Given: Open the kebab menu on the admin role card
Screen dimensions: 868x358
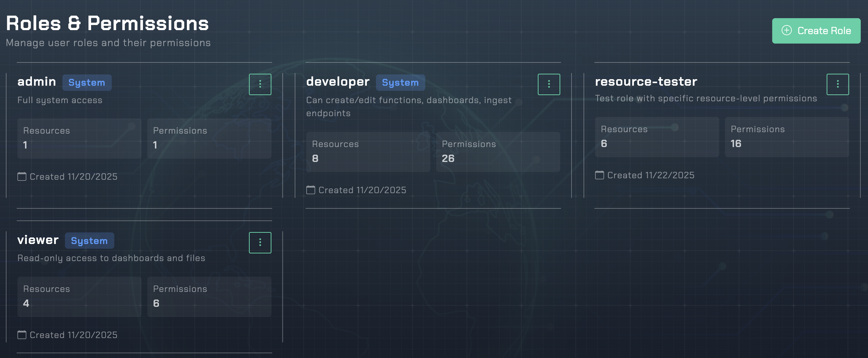Looking at the screenshot, I should 260,84.
